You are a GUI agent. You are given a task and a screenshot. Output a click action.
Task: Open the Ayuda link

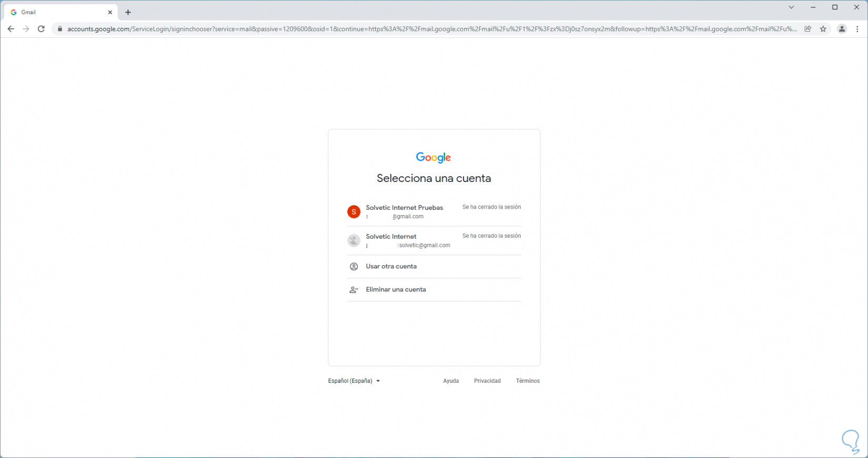(451, 381)
